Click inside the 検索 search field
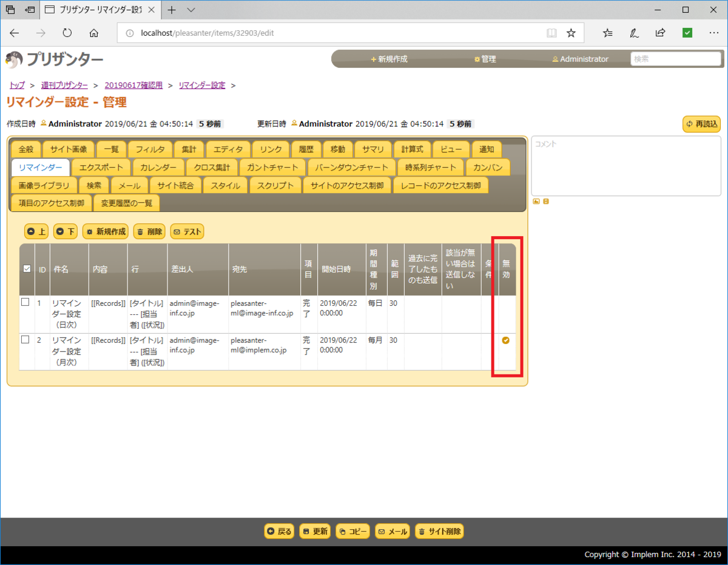 point(676,59)
